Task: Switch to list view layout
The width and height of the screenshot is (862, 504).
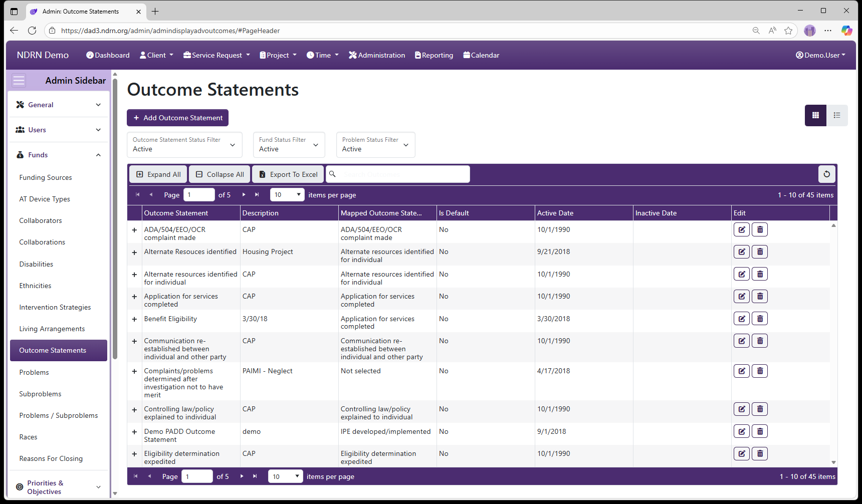Action: coord(837,115)
